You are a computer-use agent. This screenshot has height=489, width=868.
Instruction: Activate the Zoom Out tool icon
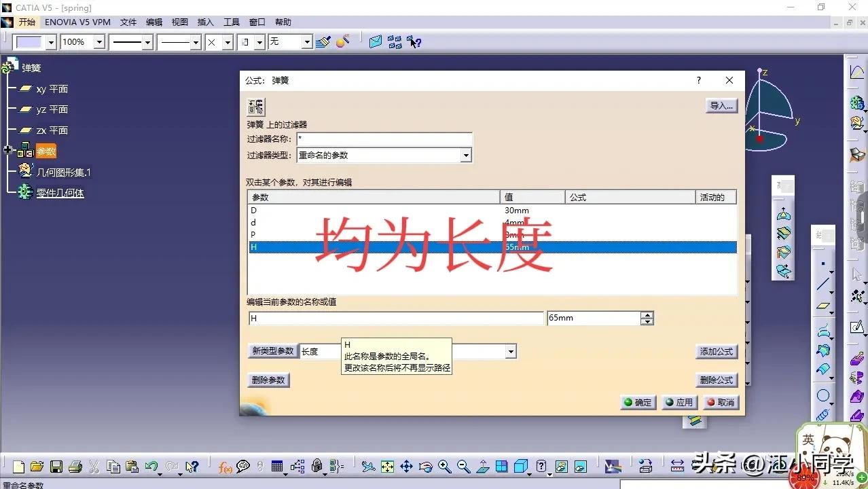tap(463, 467)
